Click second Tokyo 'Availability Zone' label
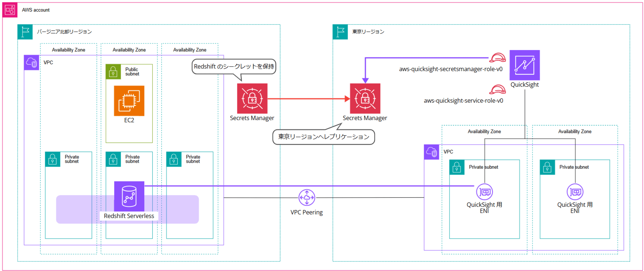The height and width of the screenshot is (271, 644). (575, 131)
